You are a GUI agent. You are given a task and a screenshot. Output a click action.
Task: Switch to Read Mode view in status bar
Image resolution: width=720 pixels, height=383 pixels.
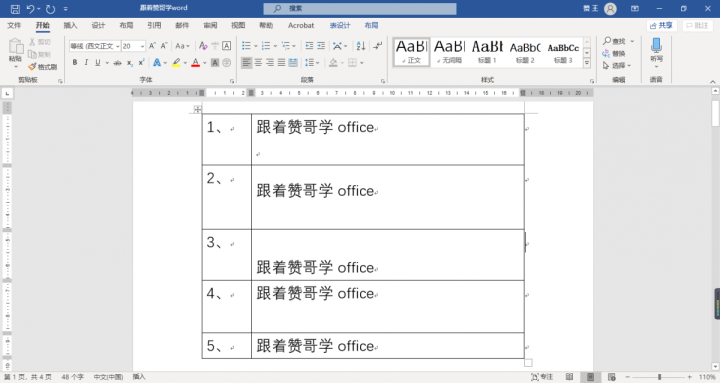(569, 377)
